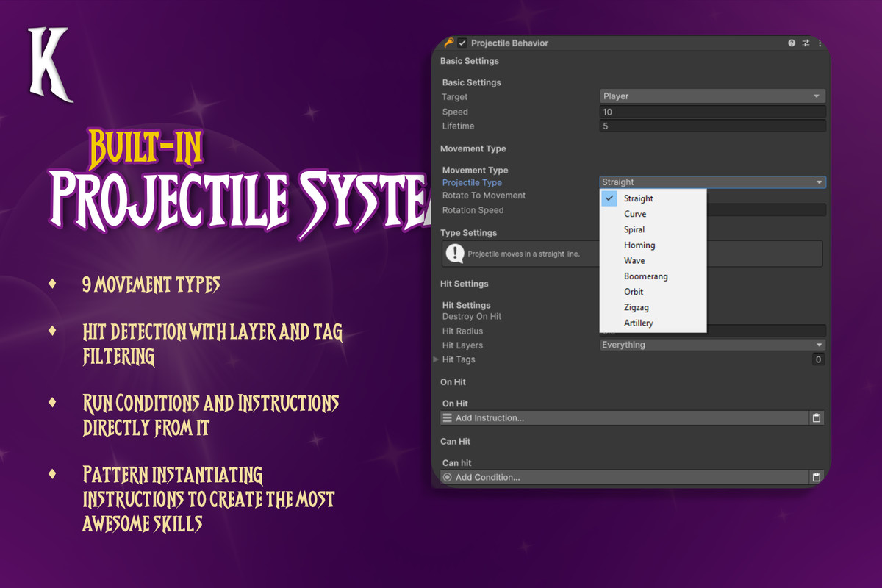
Task: Click the checkmark beside the Straight option
Action: pyautogui.click(x=608, y=198)
